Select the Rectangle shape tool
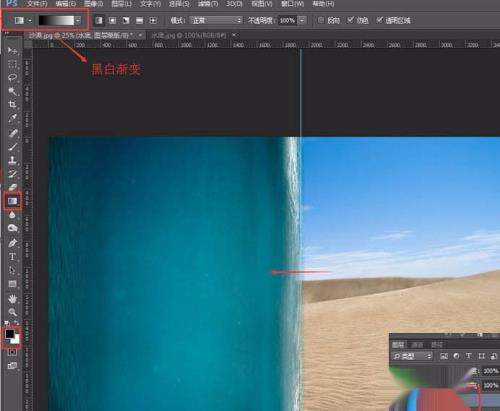This screenshot has width=500, height=411. 12,284
